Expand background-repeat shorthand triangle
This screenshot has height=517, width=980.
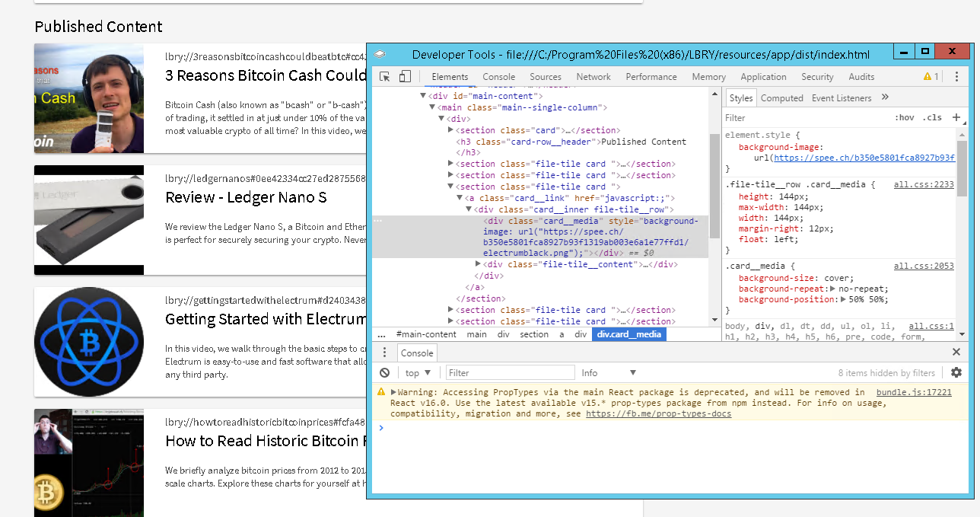click(832, 289)
